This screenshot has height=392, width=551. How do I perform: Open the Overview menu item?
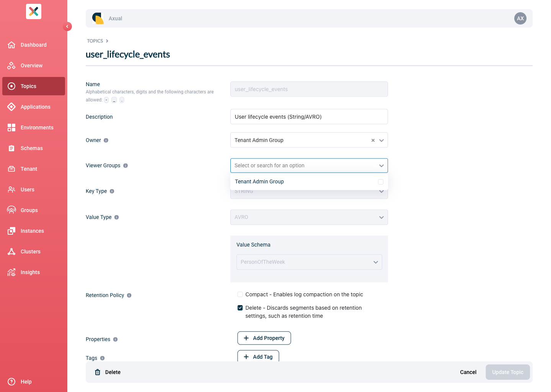(34, 65)
